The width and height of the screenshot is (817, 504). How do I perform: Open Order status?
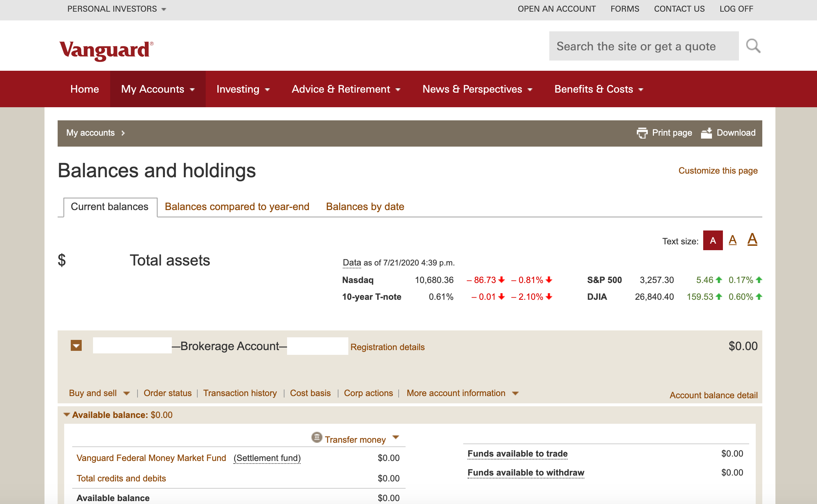tap(167, 393)
